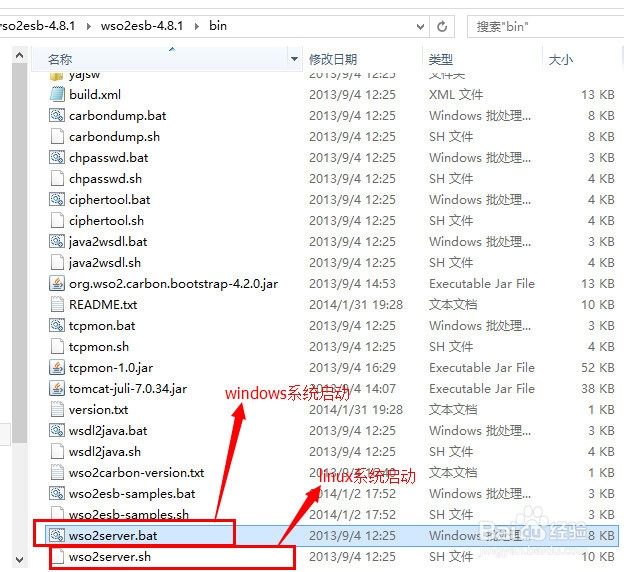The height and width of the screenshot is (572, 624).
Task: Click the org.wso2.carbon.bootstrap jar icon
Action: tap(57, 283)
